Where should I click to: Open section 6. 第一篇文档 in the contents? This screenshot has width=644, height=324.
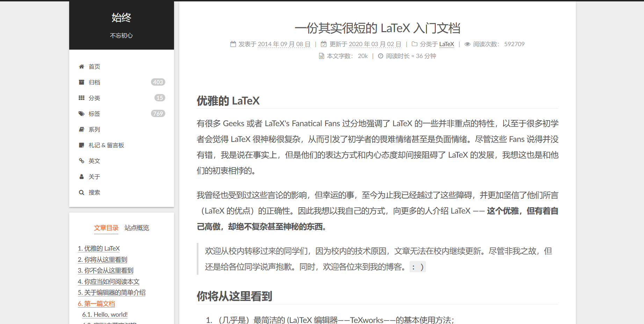pyautogui.click(x=96, y=304)
